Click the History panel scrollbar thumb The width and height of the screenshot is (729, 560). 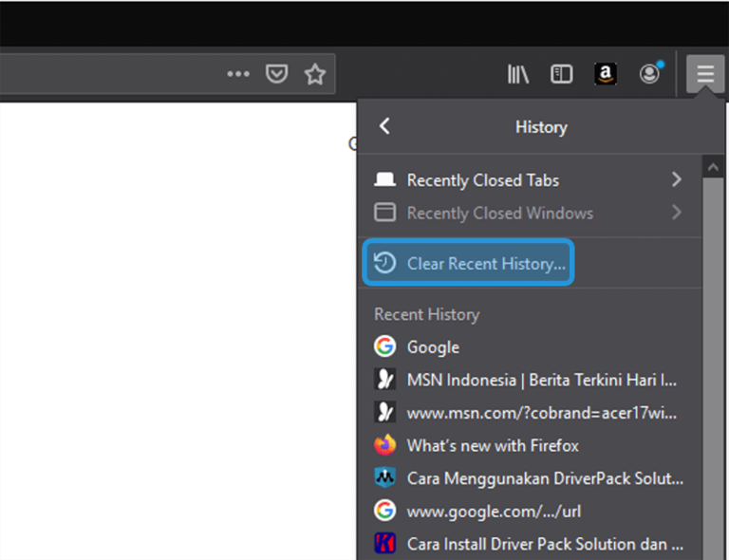click(713, 369)
